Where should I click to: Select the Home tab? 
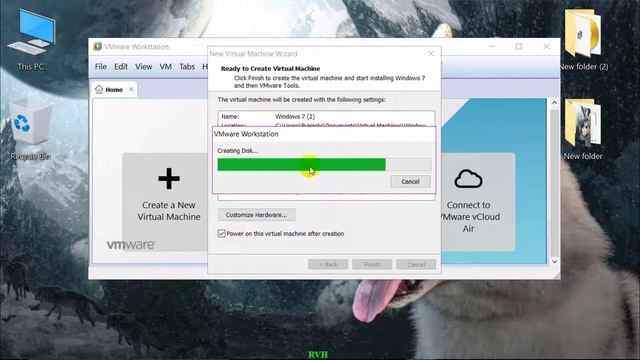(x=114, y=89)
